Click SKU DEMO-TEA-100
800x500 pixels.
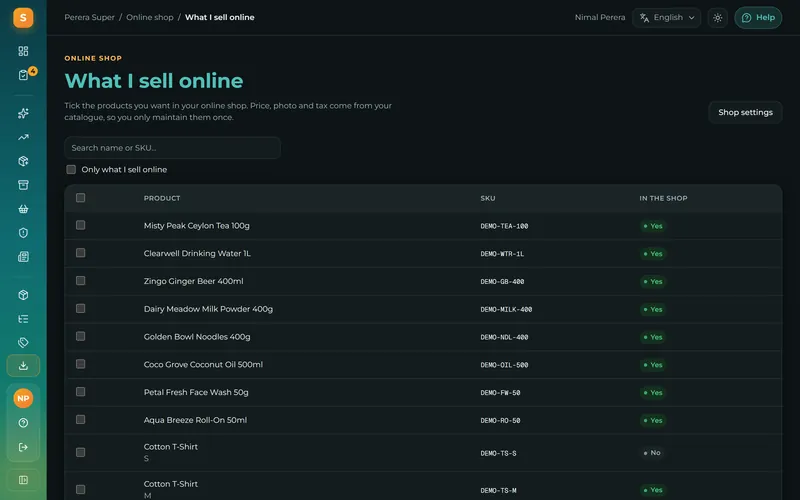coord(504,226)
